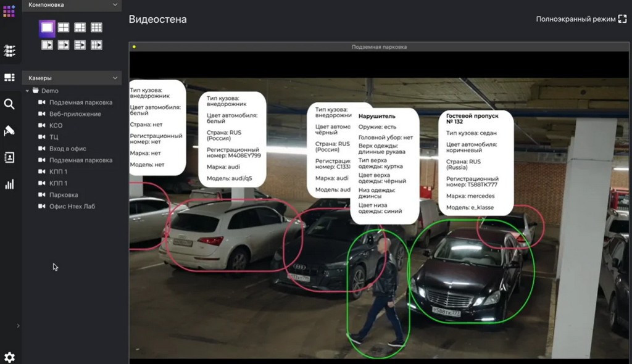The width and height of the screenshot is (632, 364).
Task: Select the one-large-plus-small-tiles layout icon
Action: pos(80,27)
